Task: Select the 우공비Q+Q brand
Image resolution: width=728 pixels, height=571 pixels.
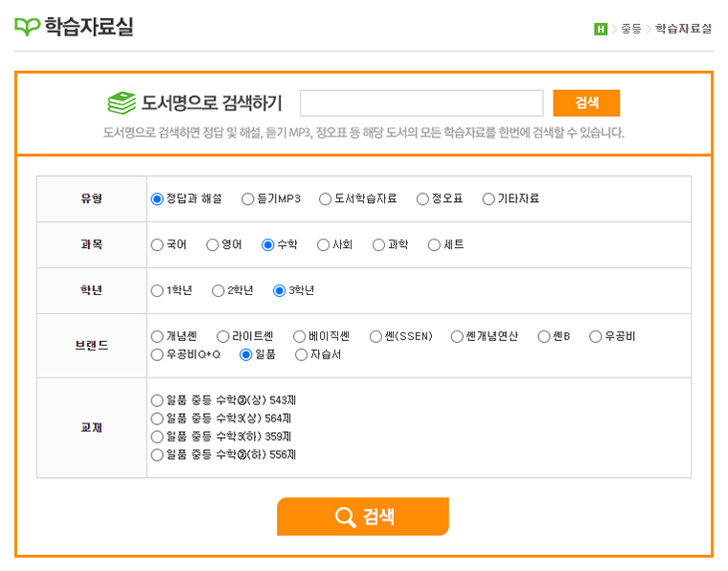Action: [x=157, y=355]
